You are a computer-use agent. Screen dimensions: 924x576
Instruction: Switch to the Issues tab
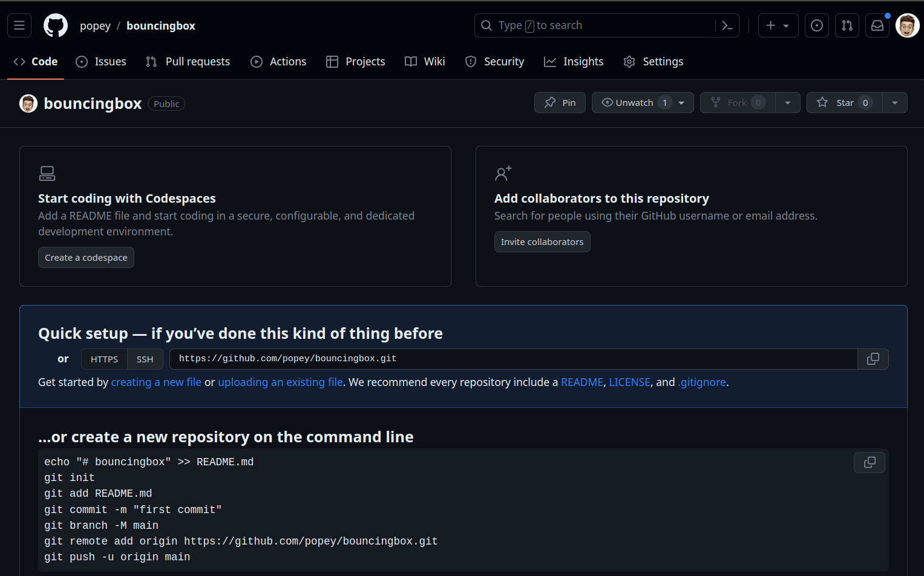coord(101,62)
